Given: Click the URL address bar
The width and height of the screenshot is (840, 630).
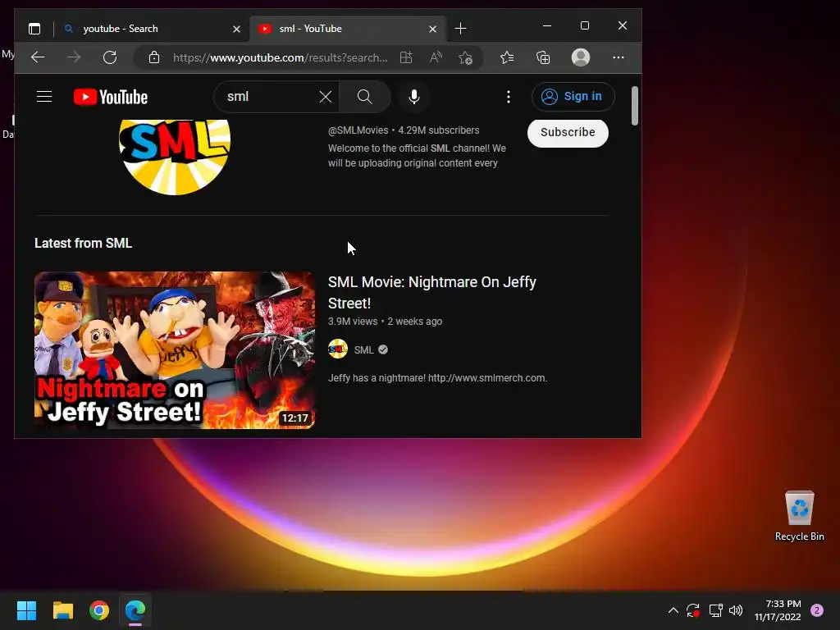Looking at the screenshot, I should point(281,57).
